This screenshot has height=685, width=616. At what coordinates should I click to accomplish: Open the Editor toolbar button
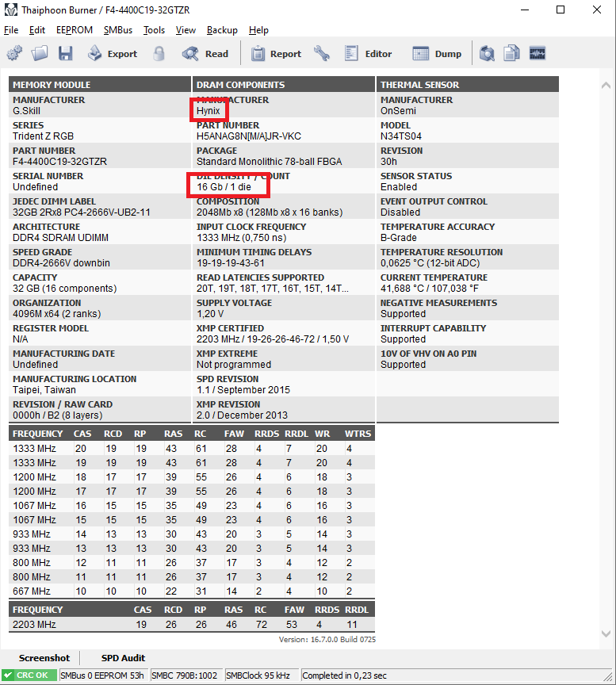tap(368, 54)
